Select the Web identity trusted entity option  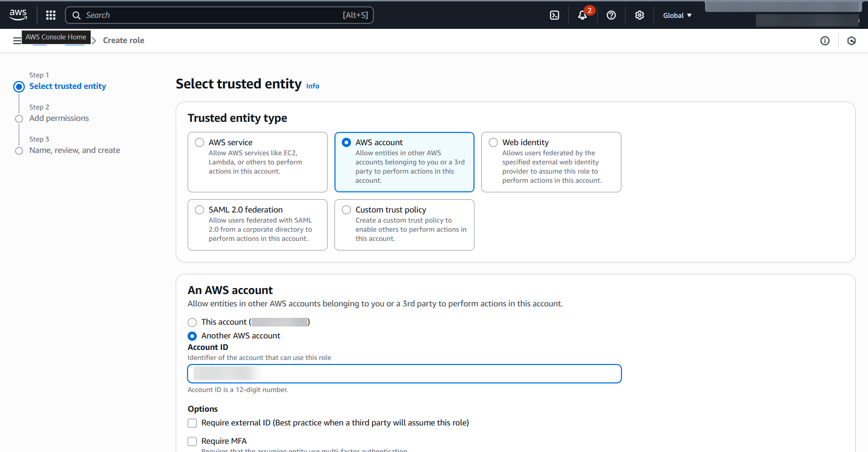[x=493, y=142]
